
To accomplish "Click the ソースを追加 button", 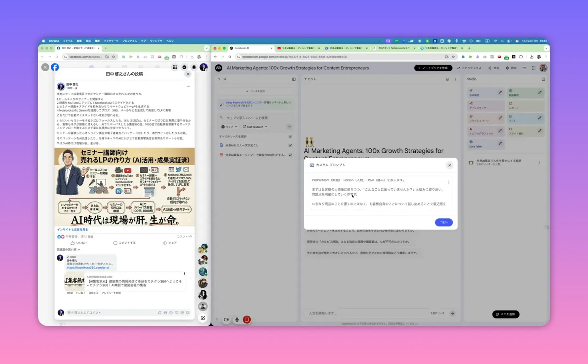I will click(256, 91).
